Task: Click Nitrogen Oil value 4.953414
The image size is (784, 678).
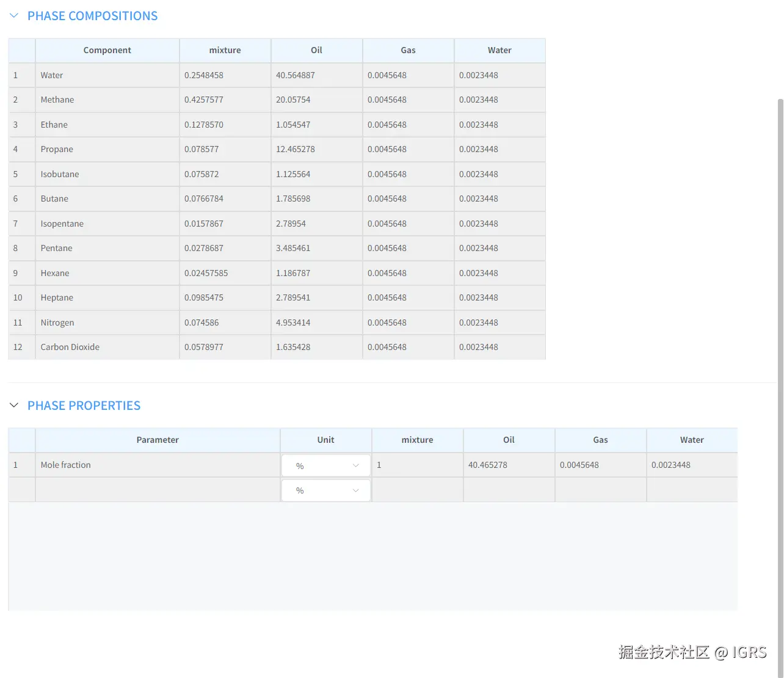Action: [293, 323]
